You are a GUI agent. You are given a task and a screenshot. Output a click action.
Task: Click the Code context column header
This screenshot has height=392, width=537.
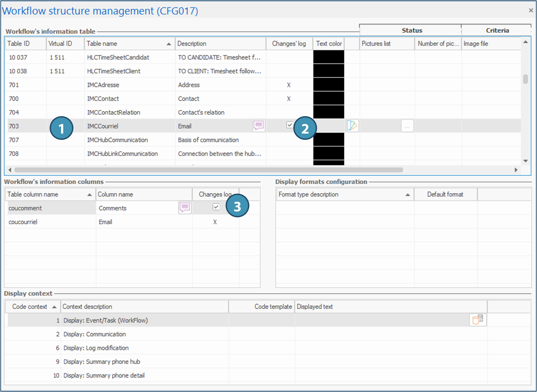(30, 307)
